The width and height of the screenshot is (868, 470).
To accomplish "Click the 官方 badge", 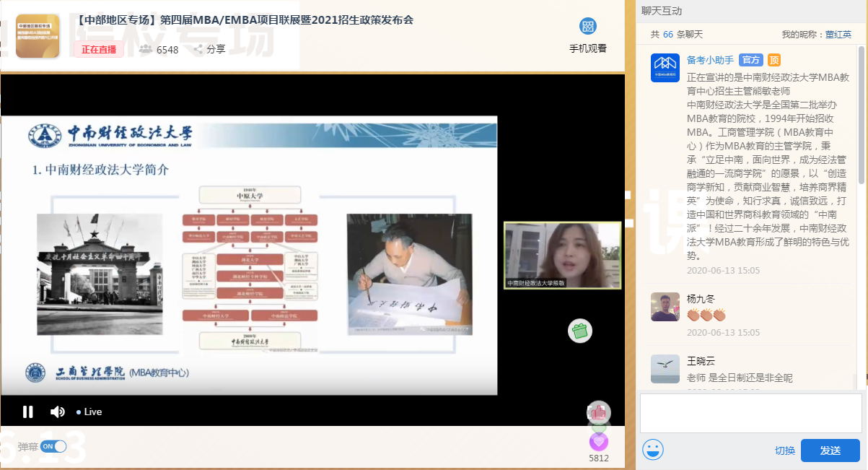I will [x=752, y=60].
